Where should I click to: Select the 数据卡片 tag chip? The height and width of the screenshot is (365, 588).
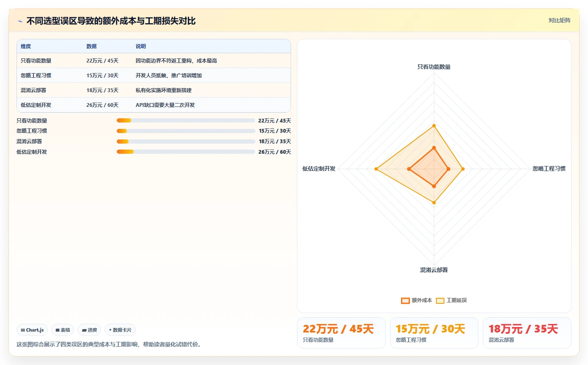coord(120,330)
